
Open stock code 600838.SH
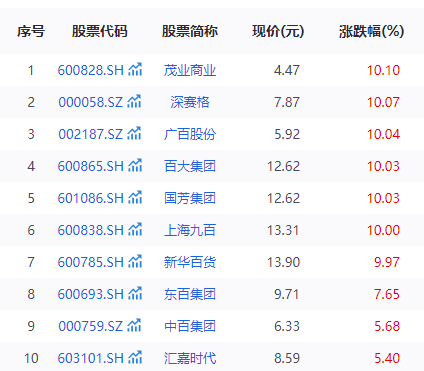coord(91,230)
